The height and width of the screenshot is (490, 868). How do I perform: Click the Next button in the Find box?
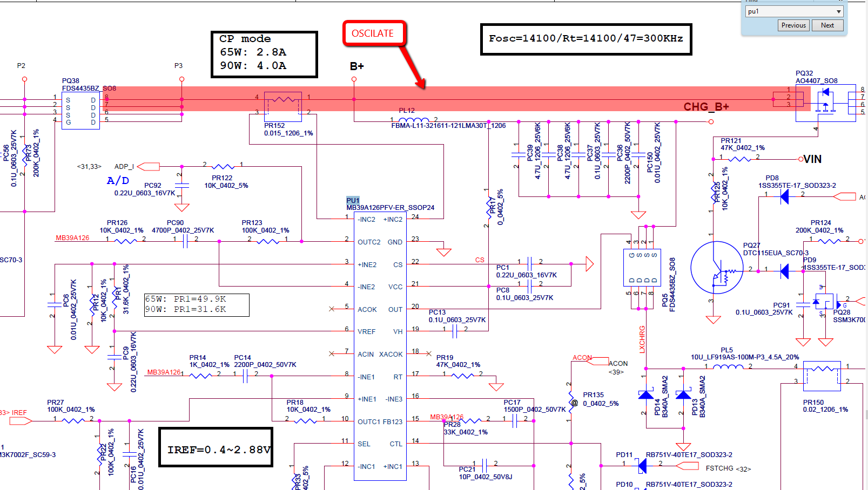tap(827, 25)
